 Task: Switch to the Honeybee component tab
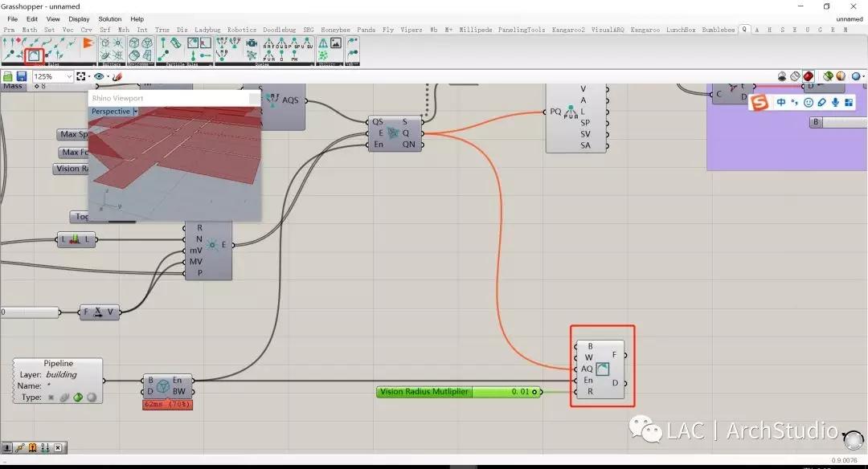click(x=335, y=30)
